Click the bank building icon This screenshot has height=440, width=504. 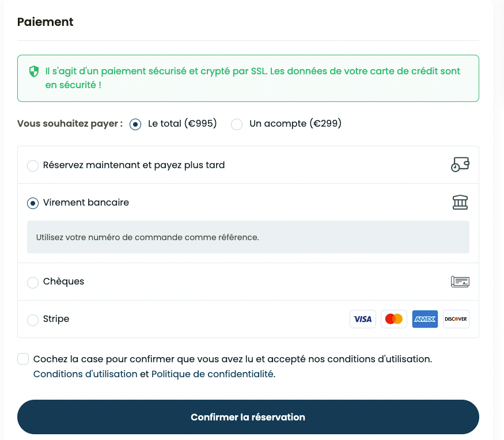click(x=460, y=202)
